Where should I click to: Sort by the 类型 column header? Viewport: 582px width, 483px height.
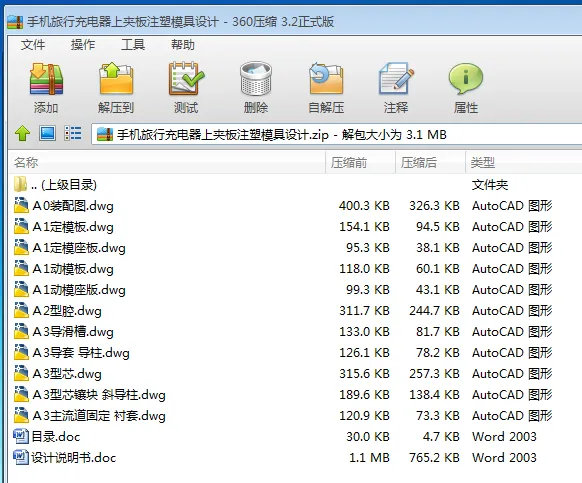(524, 162)
